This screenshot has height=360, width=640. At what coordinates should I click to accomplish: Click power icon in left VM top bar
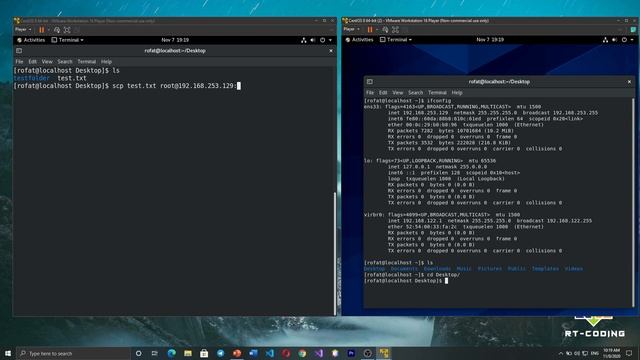(x=322, y=40)
